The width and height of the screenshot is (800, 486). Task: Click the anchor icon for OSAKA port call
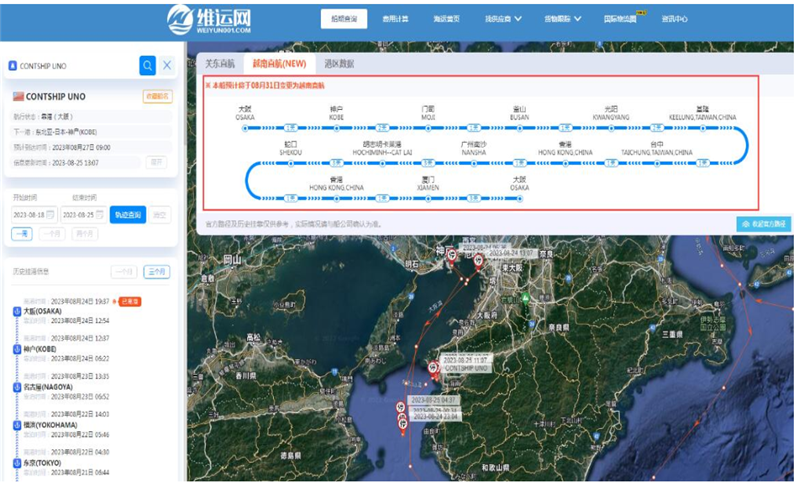pyautogui.click(x=17, y=311)
